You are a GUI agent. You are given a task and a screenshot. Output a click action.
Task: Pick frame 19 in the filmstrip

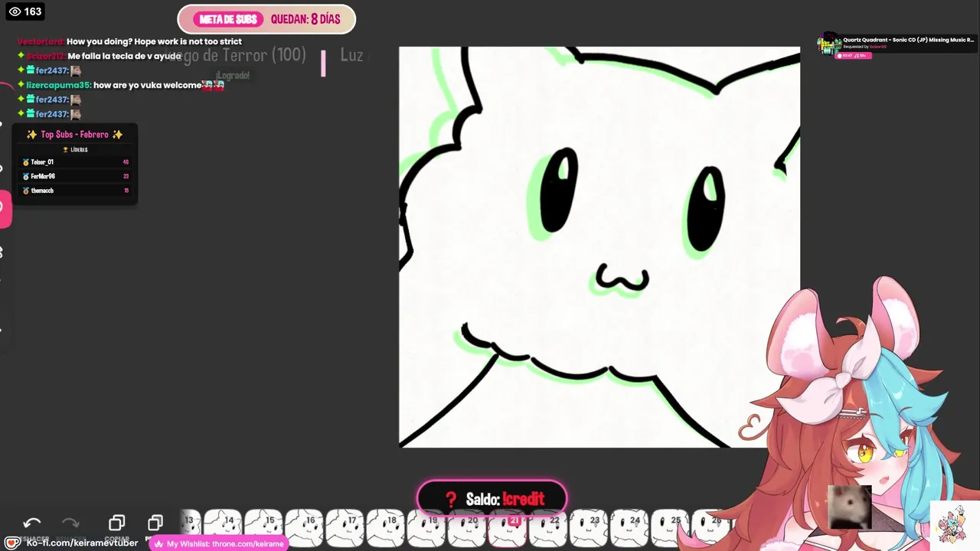click(x=425, y=528)
